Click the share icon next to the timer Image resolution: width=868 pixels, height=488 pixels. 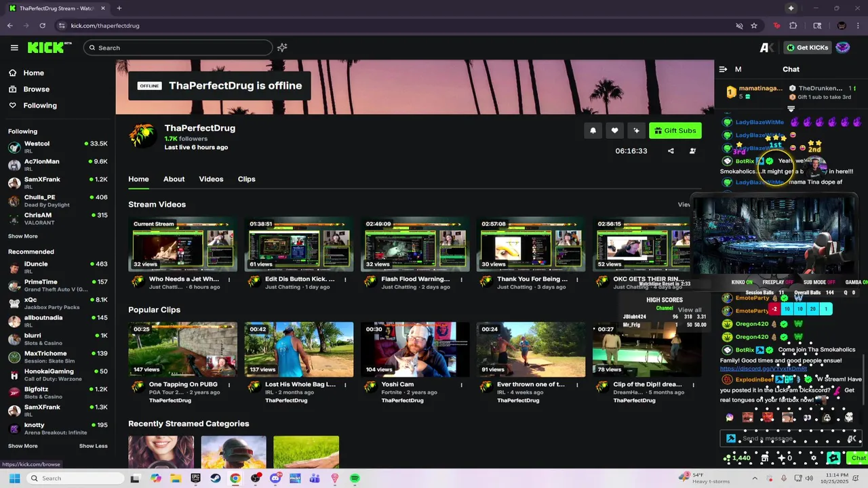tap(671, 151)
